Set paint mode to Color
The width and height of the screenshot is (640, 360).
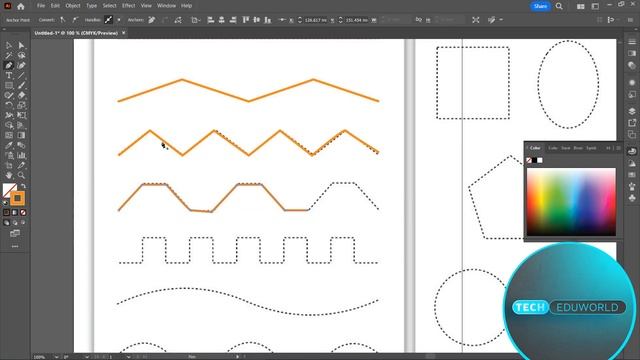tap(7, 212)
